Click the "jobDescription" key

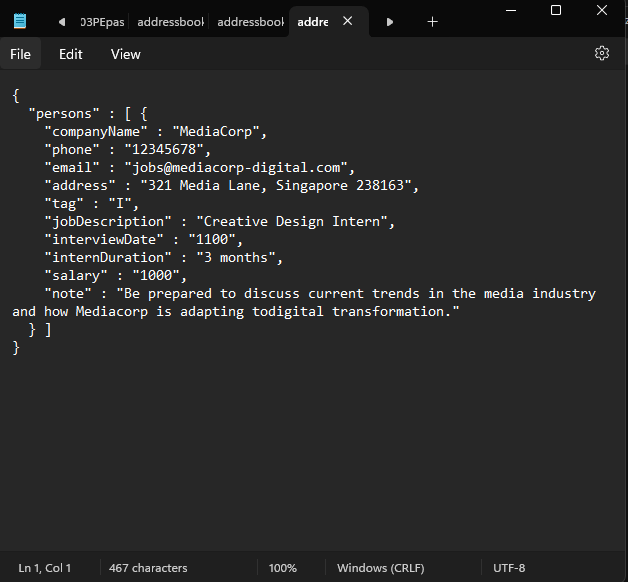[108, 222]
